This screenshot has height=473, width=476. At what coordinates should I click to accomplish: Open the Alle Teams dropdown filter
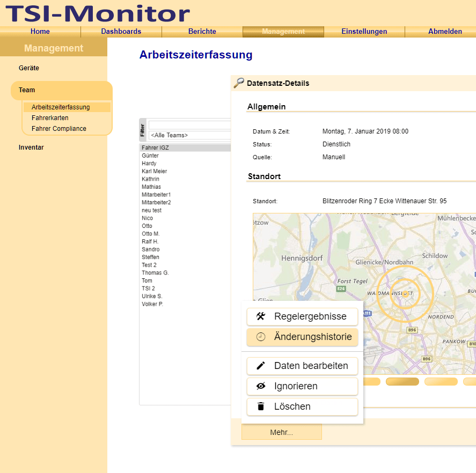click(190, 135)
